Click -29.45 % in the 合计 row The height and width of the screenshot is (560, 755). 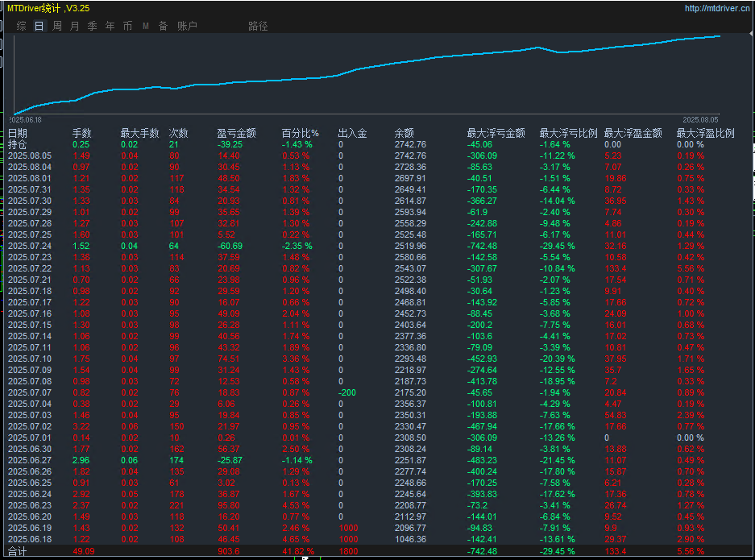558,551
